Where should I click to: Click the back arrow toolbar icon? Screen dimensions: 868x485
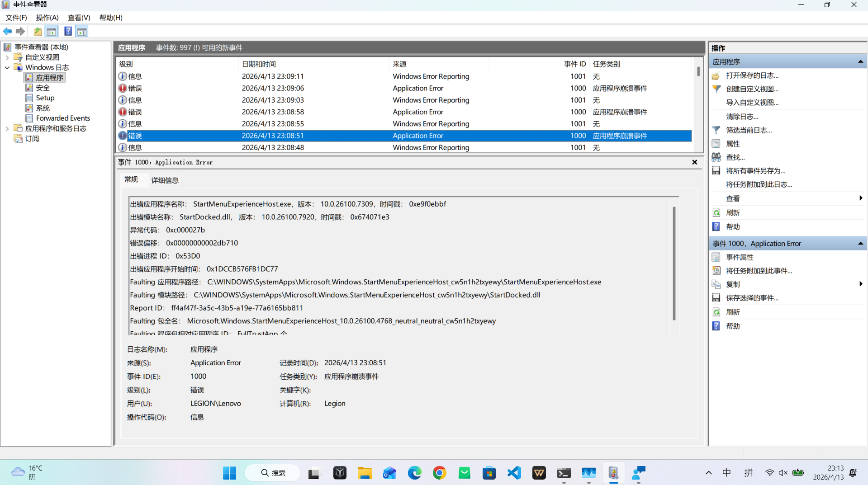[8, 31]
